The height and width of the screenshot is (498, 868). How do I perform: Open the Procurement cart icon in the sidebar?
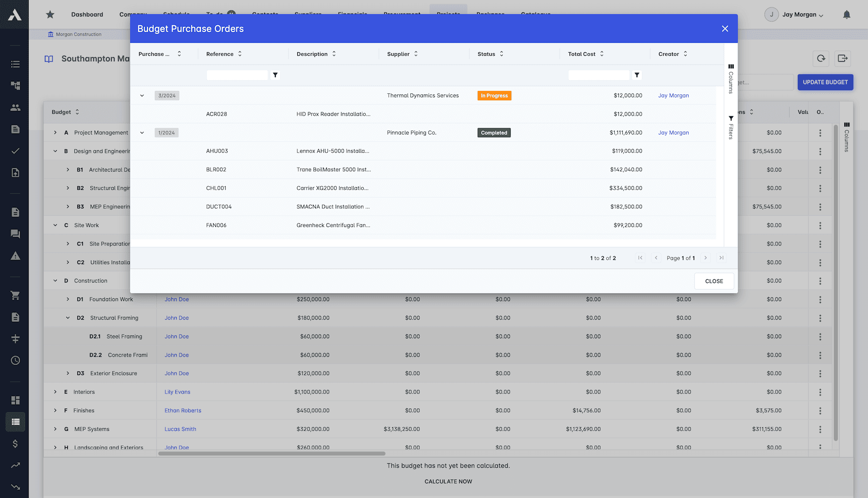coord(15,295)
